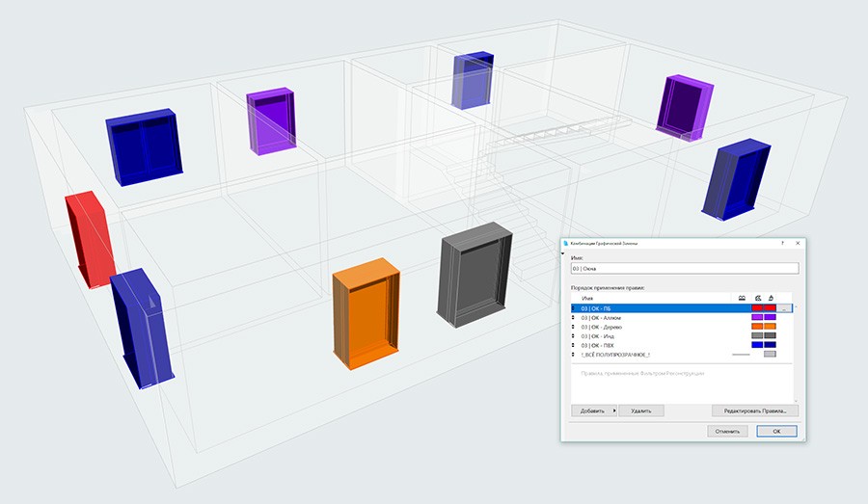Select rule row 03 | ОК - ПБ
The width and height of the screenshot is (868, 504).
(682, 308)
